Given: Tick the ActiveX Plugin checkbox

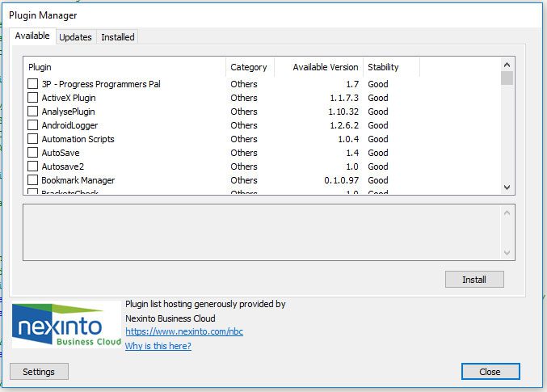Looking at the screenshot, I should [32, 97].
